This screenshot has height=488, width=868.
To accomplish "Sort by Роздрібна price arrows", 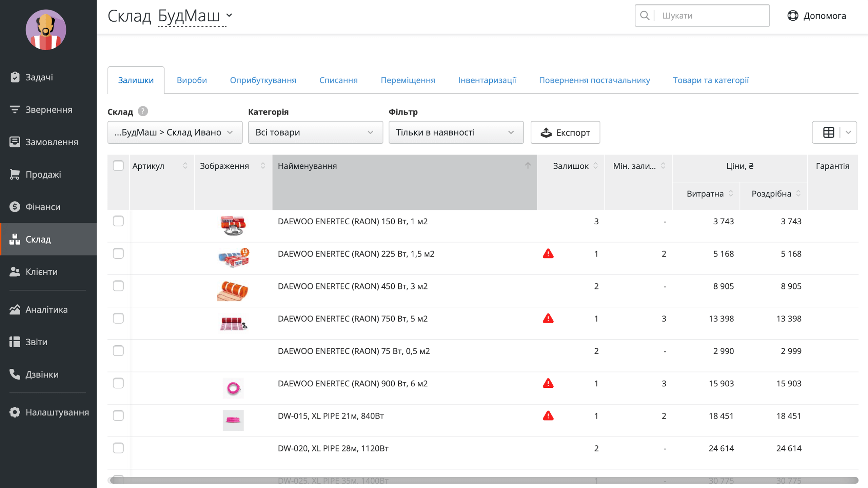I will click(x=798, y=194).
